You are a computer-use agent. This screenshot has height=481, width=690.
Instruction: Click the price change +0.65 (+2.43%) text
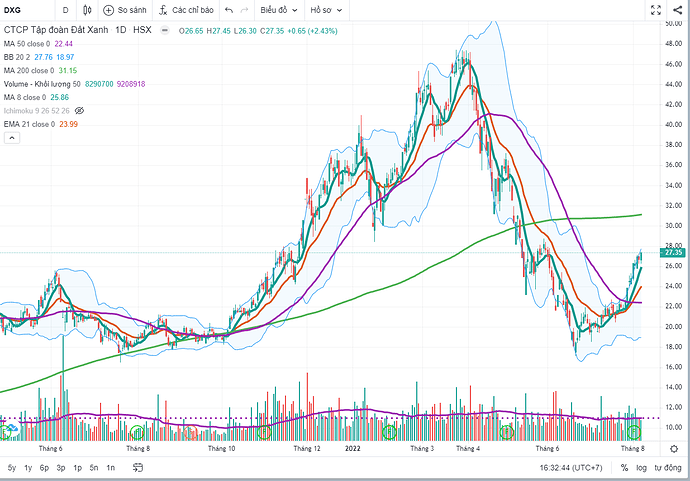click(312, 31)
